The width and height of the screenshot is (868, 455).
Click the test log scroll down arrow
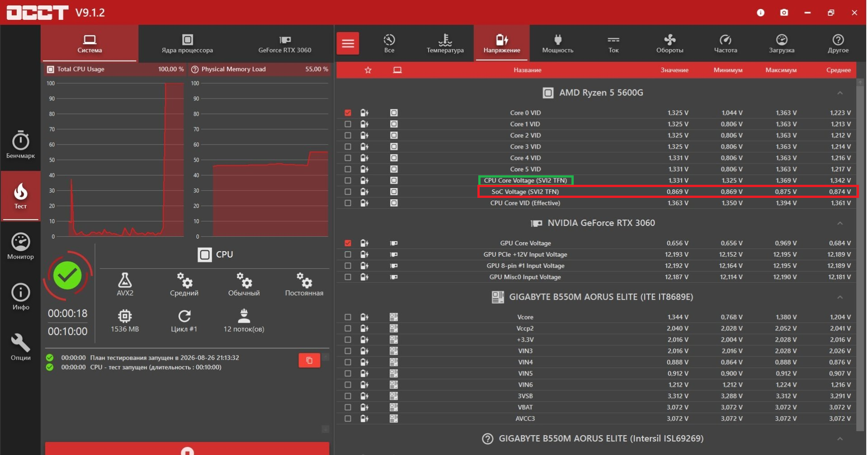pos(325,429)
